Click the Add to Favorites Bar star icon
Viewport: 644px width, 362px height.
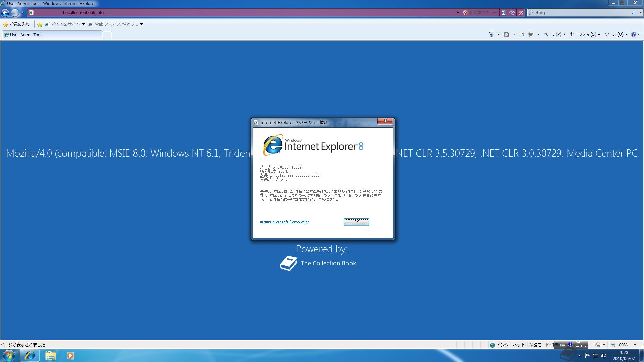coord(40,24)
